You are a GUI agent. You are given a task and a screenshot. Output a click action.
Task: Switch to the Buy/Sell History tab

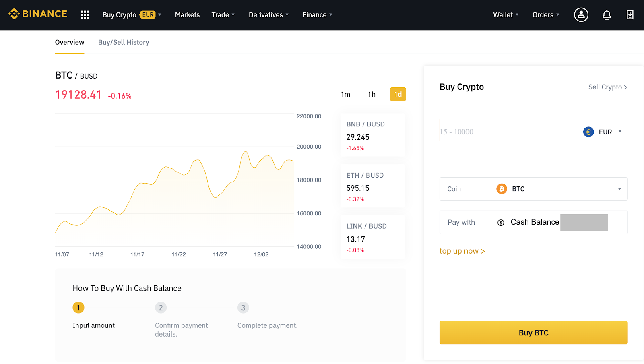pos(124,42)
